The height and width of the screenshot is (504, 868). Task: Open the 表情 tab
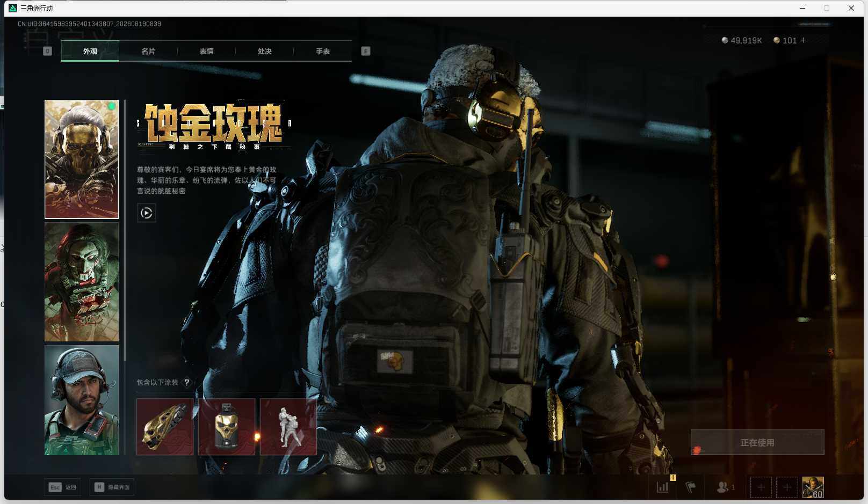tap(206, 51)
